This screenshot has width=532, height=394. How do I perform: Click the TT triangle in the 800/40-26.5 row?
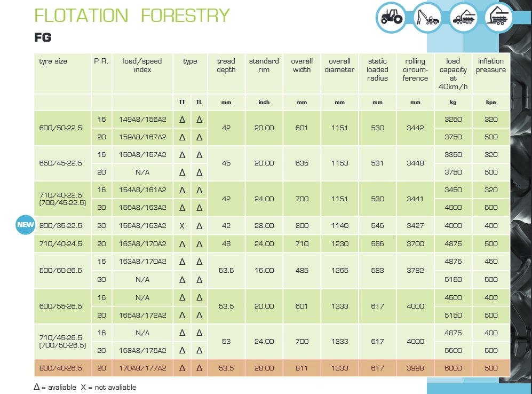[182, 368]
